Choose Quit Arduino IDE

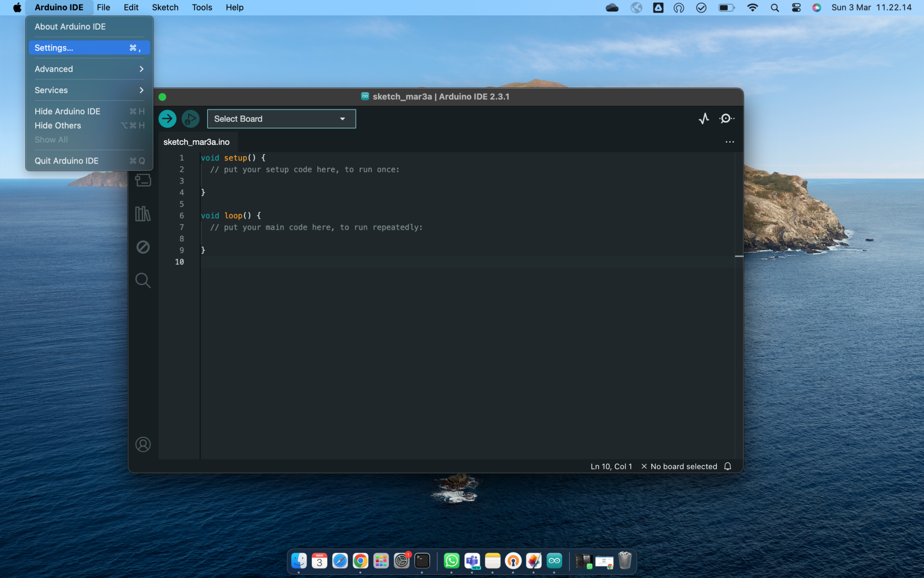[89, 161]
